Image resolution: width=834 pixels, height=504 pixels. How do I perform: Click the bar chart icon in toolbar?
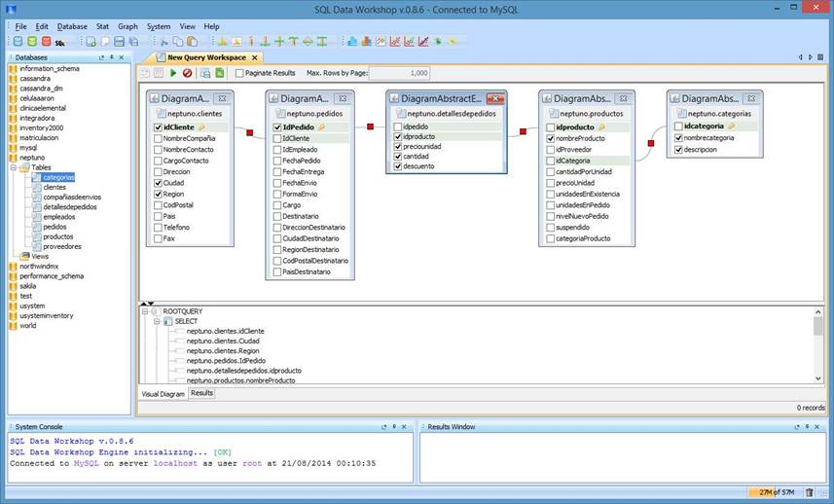(x=366, y=42)
